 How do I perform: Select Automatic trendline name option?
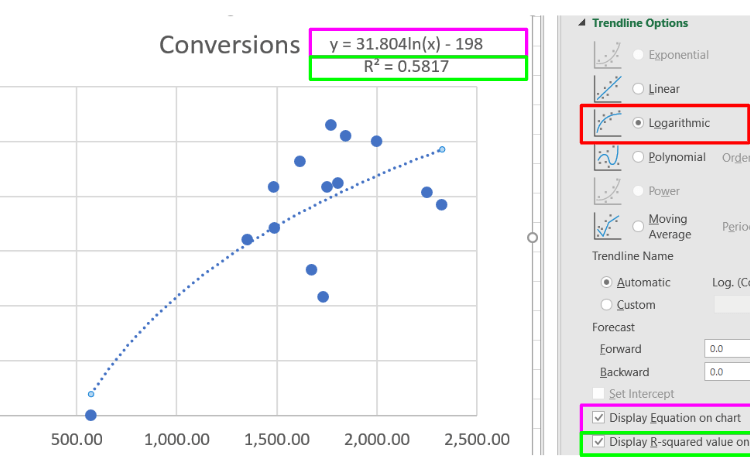[606, 282]
